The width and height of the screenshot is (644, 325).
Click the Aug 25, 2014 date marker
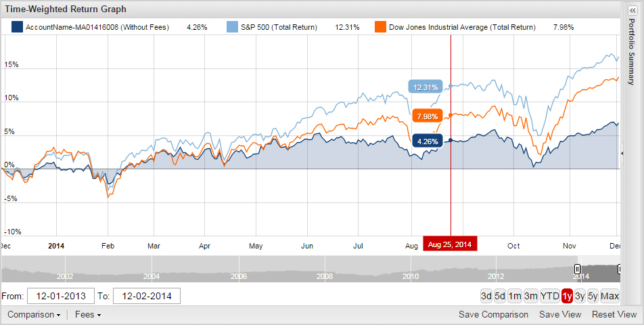click(x=450, y=244)
